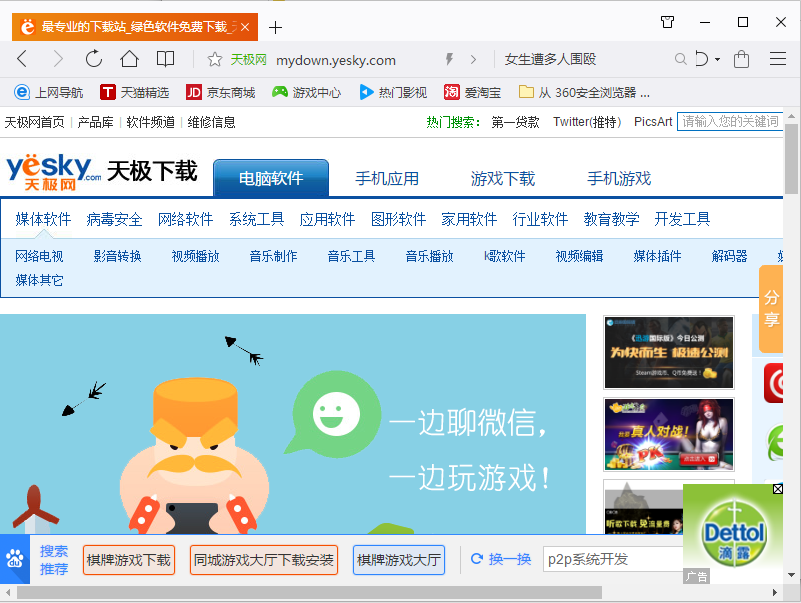Screen dimensions: 801x603
Task: Open 天猫精选 bookmark
Action: [134, 92]
